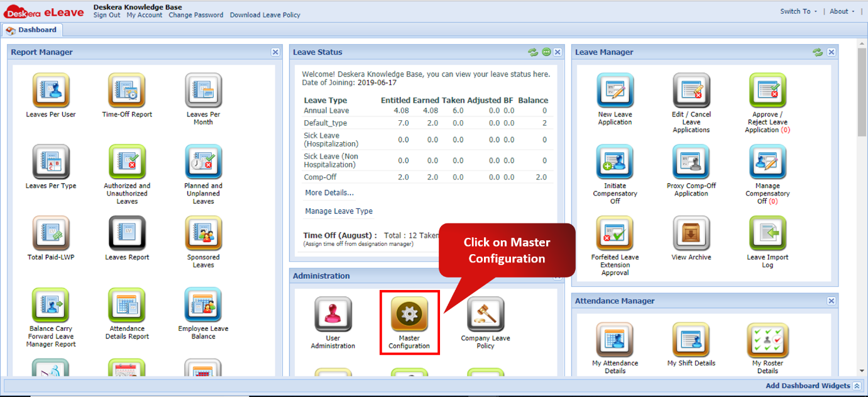868x397 pixels.
Task: Open the Leaves Per User report
Action: pyautogui.click(x=51, y=91)
